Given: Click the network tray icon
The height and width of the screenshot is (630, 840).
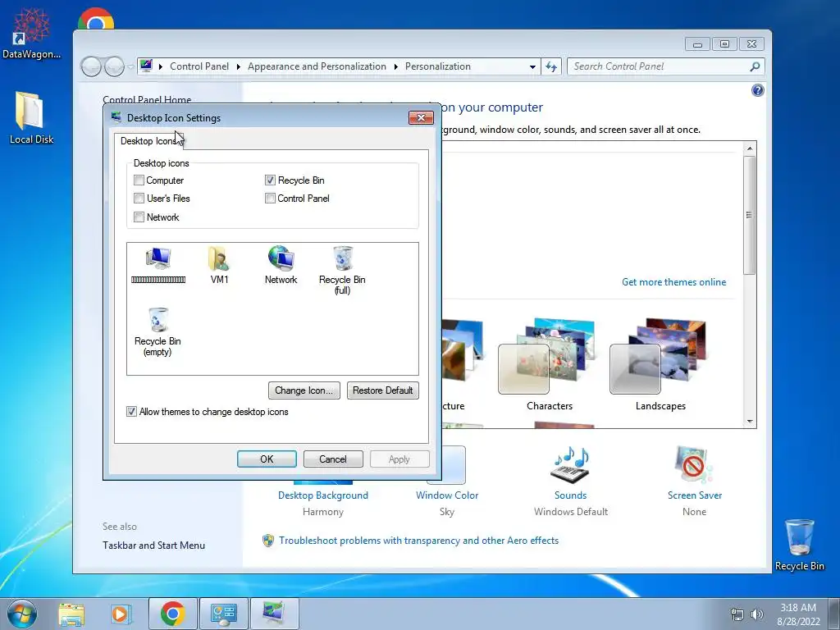Looking at the screenshot, I should (x=737, y=614).
